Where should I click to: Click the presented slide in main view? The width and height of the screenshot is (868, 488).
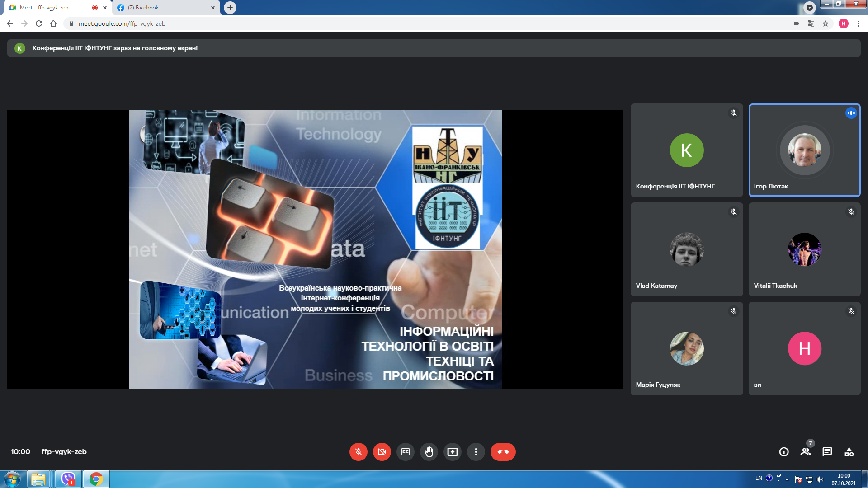click(x=315, y=249)
